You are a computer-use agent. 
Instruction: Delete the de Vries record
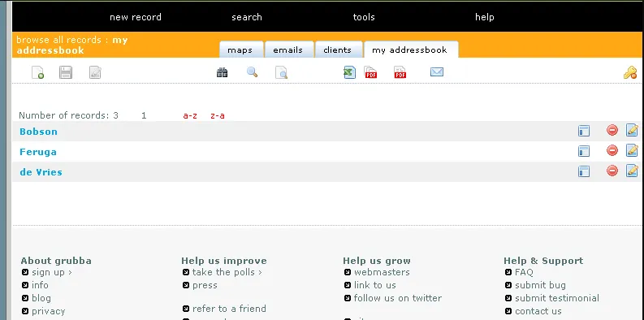pos(612,171)
